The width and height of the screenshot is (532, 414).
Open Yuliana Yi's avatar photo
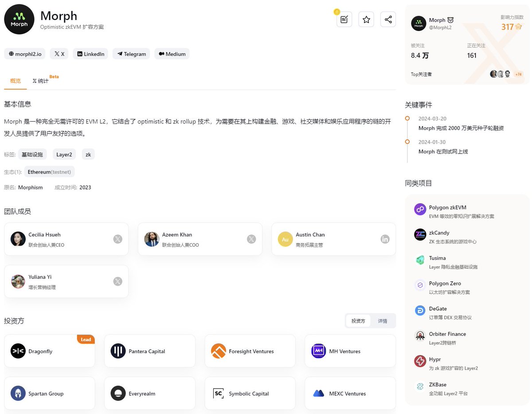(18, 281)
